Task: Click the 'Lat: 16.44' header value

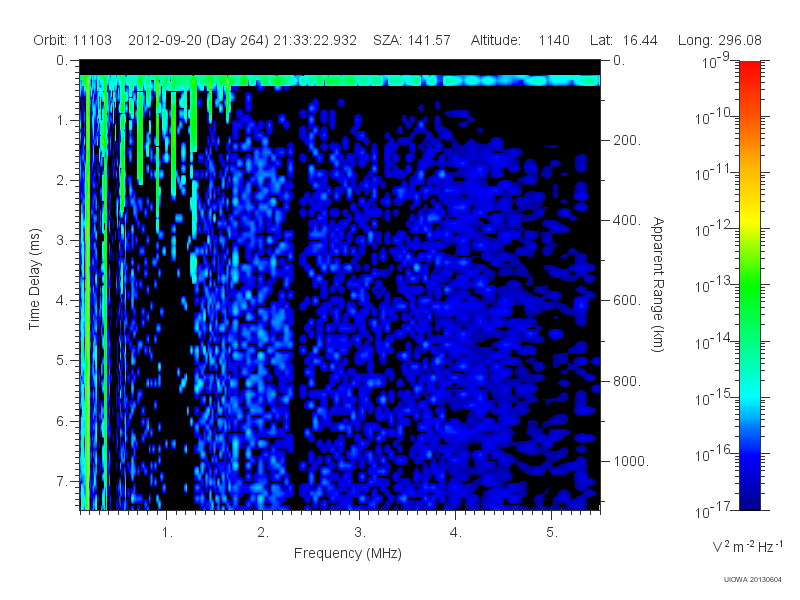Action: tap(623, 40)
